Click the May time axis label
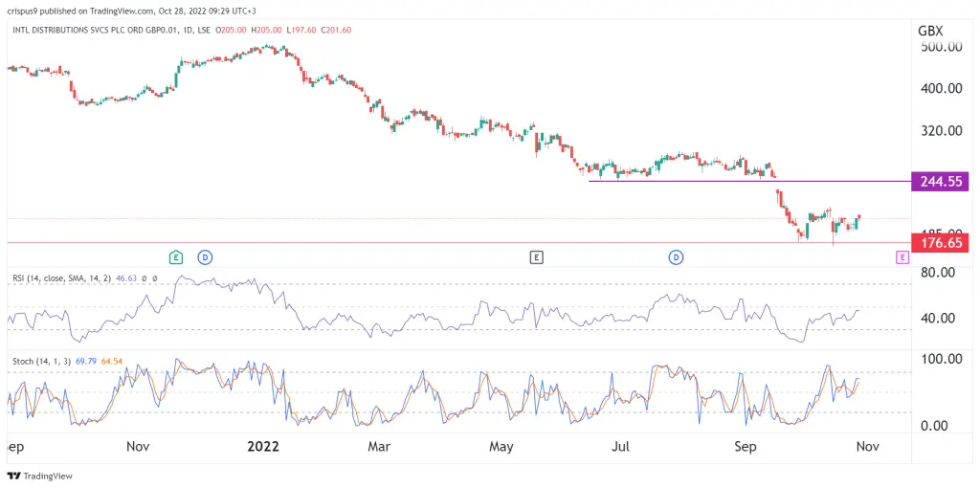 click(501, 447)
